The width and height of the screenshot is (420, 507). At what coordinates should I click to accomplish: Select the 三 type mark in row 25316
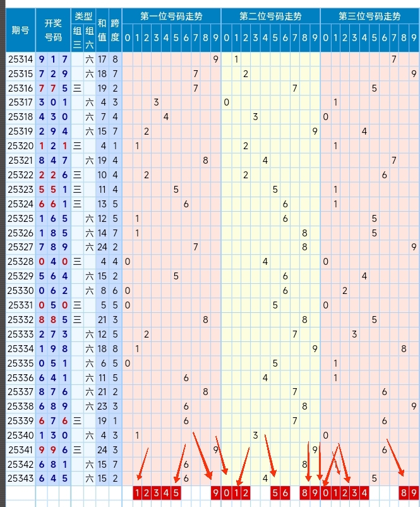[x=77, y=89]
